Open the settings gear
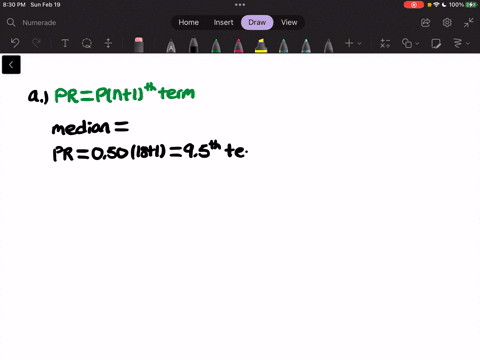The image size is (480, 360). 447,23
